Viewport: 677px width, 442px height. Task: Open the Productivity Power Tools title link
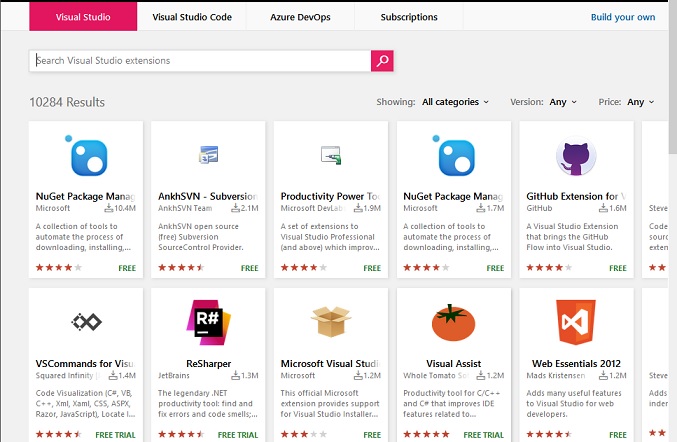tap(331, 196)
